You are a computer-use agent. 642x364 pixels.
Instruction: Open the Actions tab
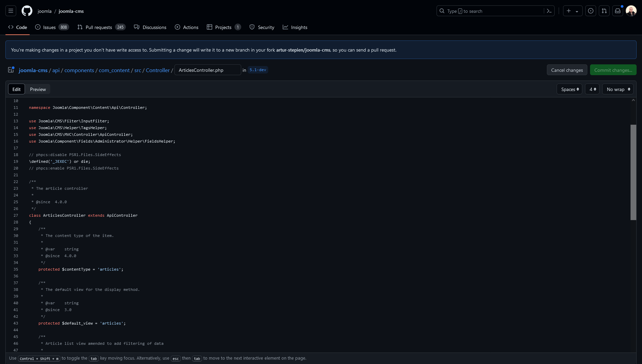[x=187, y=27]
